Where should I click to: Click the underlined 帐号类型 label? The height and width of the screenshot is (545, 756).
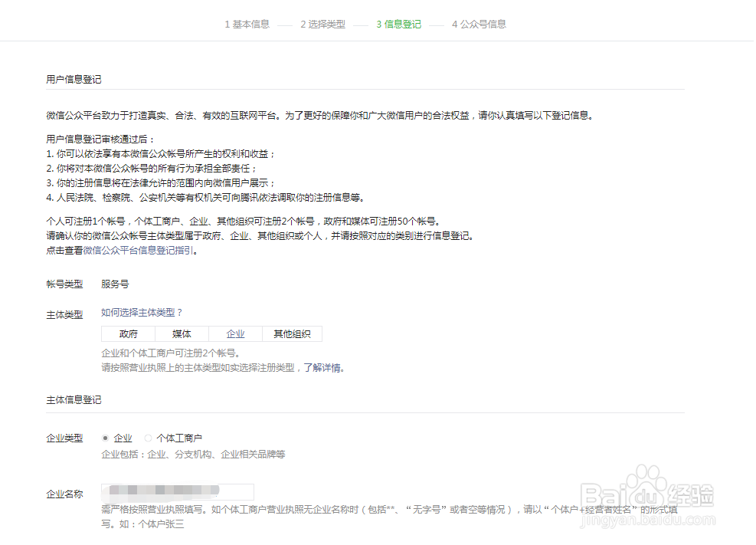tap(64, 284)
